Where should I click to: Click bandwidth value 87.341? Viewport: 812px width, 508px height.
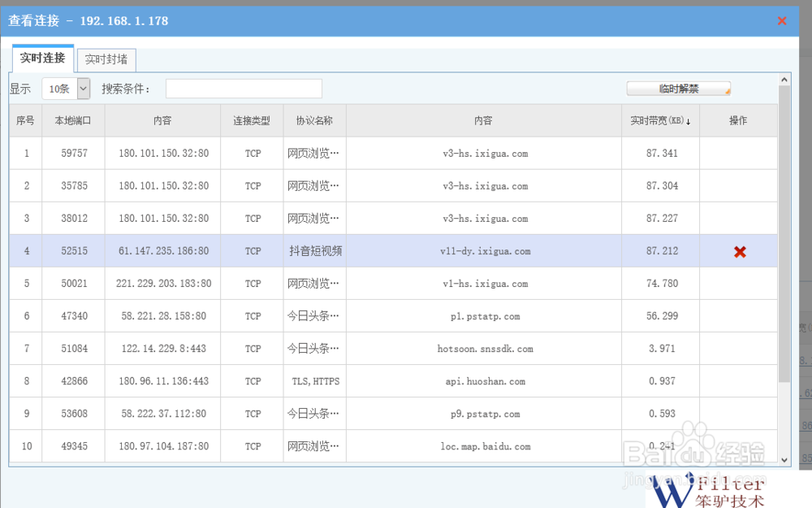coord(661,154)
